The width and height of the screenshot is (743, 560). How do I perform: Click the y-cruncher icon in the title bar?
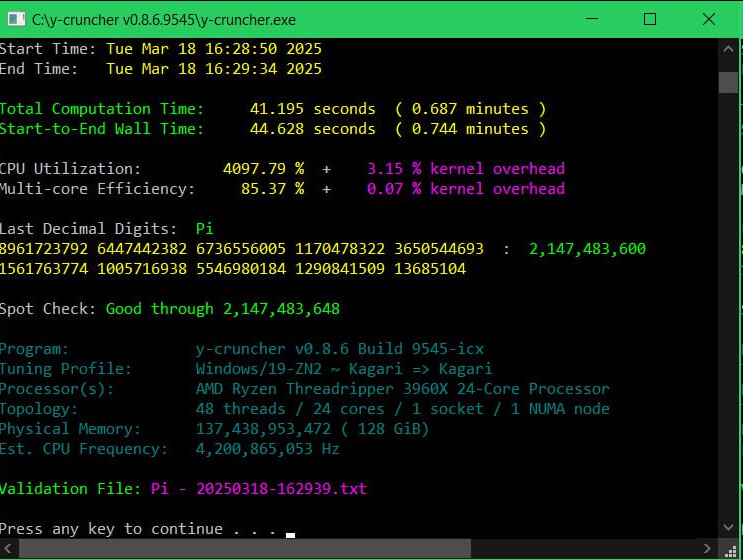[x=16, y=19]
